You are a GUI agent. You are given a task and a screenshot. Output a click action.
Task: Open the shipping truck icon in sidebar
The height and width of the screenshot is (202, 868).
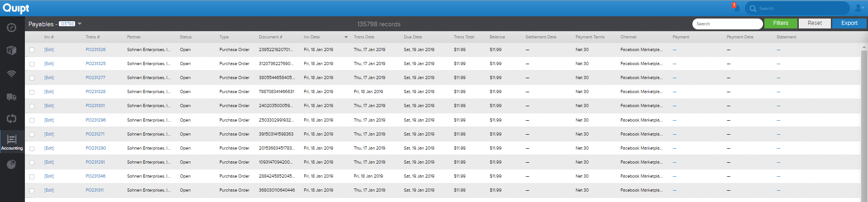[x=12, y=97]
